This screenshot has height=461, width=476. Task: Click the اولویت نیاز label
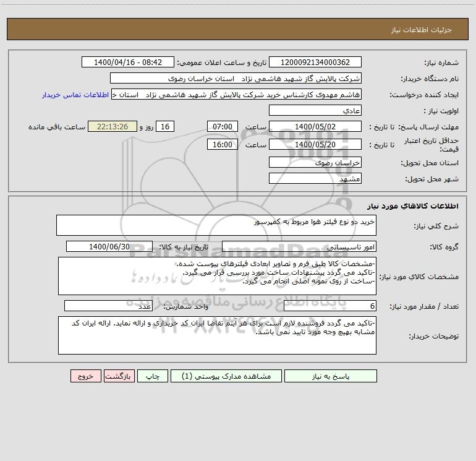441,111
